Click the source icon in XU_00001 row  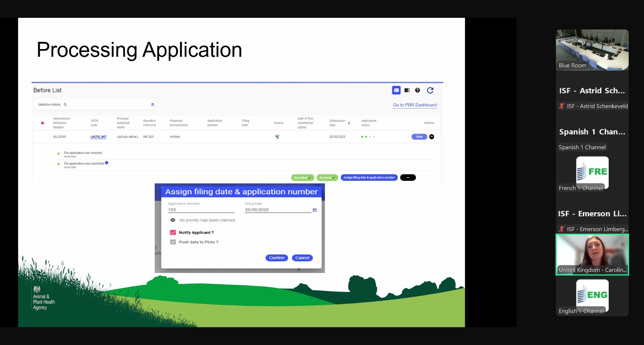(277, 137)
